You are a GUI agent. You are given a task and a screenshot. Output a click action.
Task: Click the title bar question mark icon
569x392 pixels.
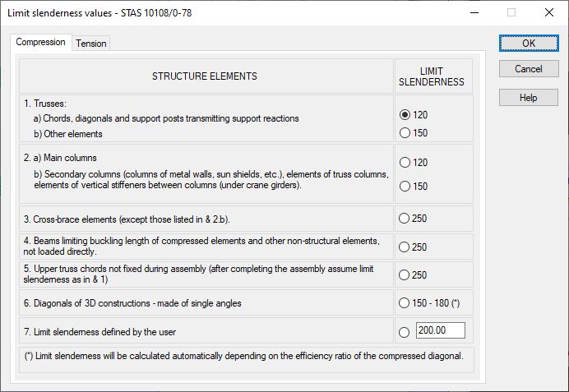pos(474,13)
